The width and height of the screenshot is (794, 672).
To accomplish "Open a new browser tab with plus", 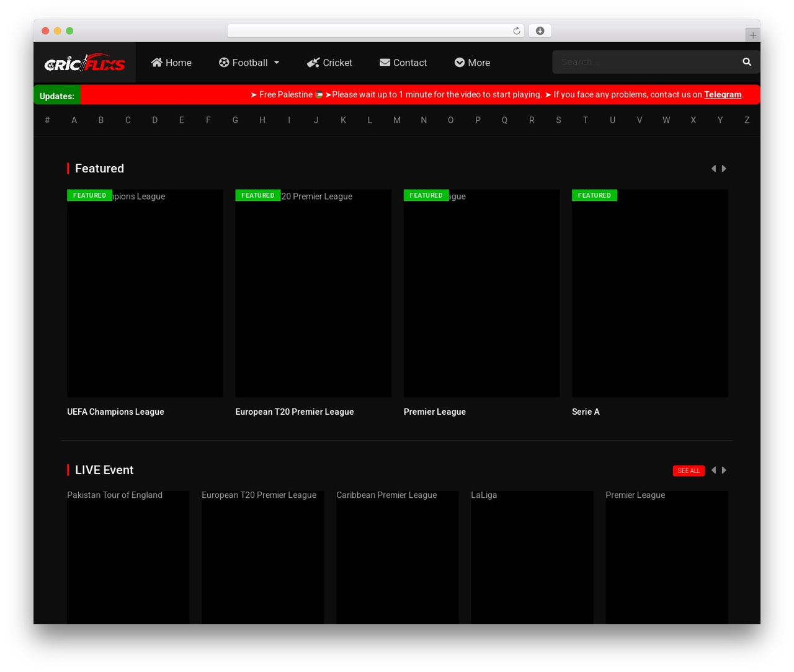I will (753, 35).
